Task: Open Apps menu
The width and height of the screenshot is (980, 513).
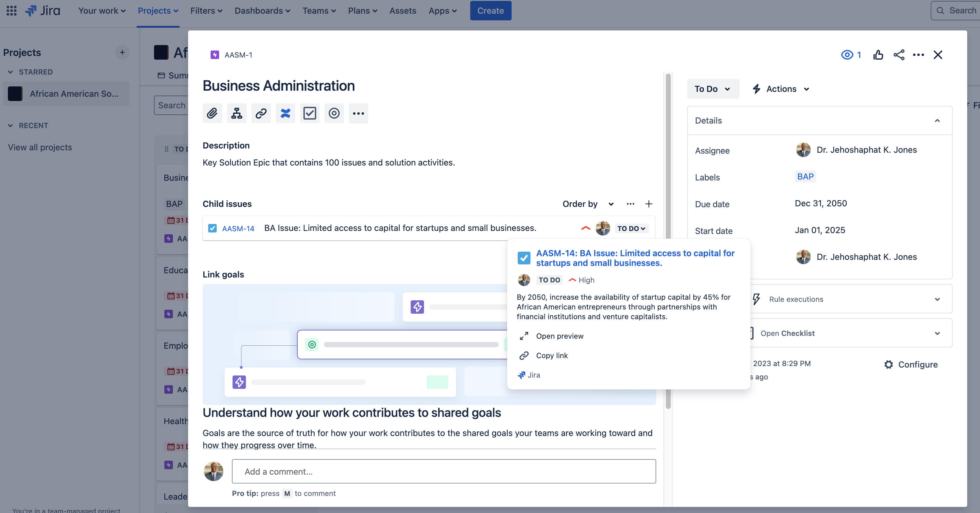Action: [443, 11]
